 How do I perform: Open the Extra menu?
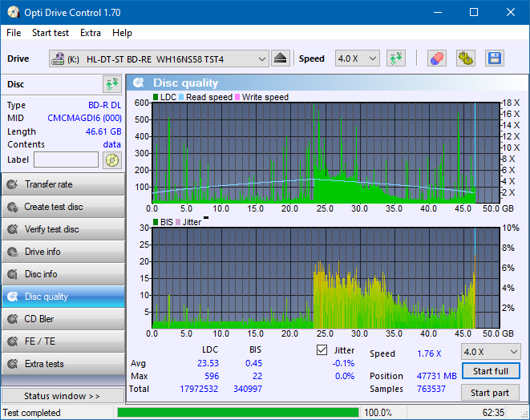point(91,33)
